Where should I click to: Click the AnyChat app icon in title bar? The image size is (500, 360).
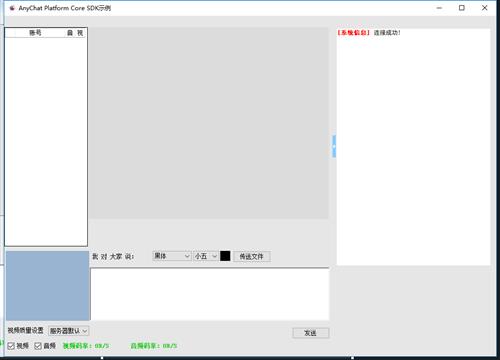pyautogui.click(x=12, y=8)
